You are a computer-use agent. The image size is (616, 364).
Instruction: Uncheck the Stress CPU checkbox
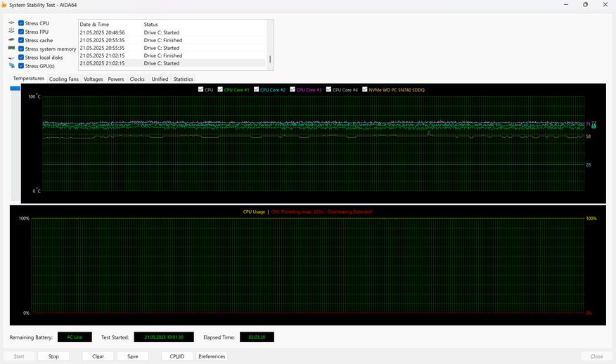tap(21, 23)
